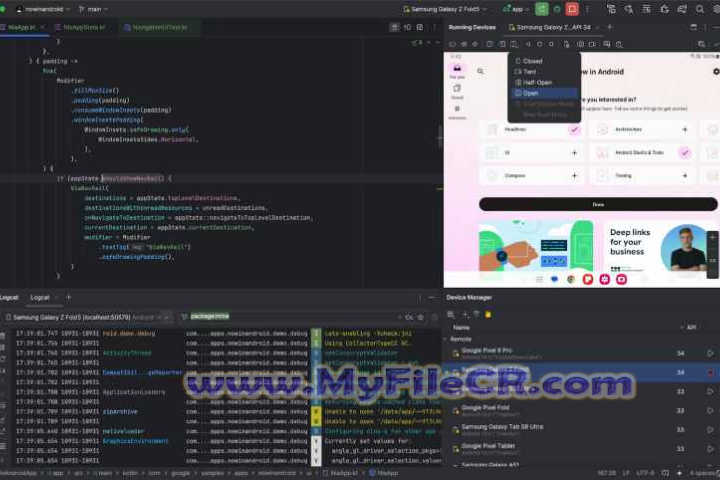Add a device in Device Manager with plus icon
Image resolution: width=720 pixels, height=480 pixels.
coord(465,315)
